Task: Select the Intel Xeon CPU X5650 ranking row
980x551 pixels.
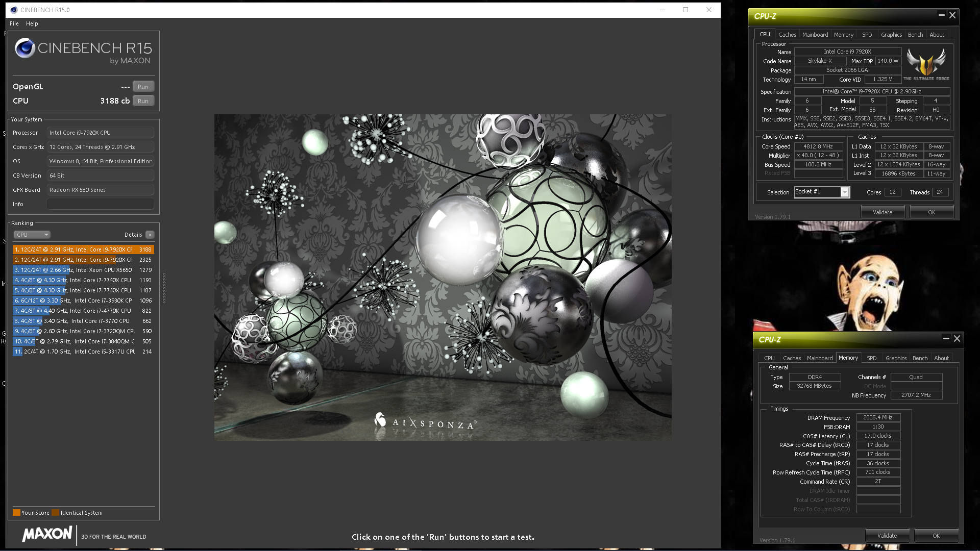Action: point(83,270)
